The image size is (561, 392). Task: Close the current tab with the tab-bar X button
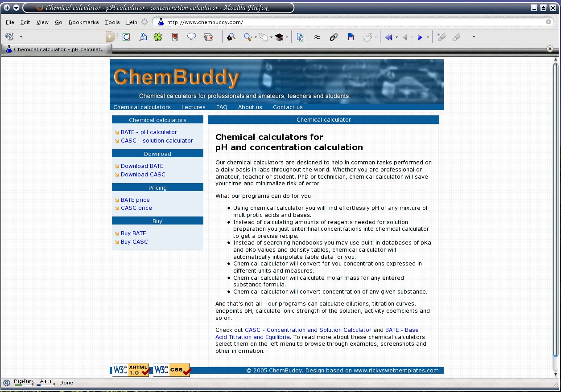(550, 49)
